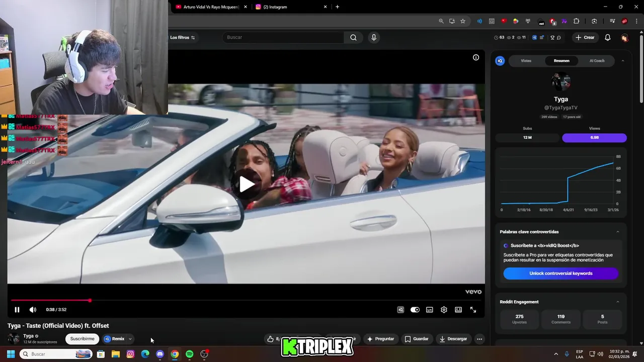Switch to Arturo Vidal Vs Rayo Mcqueen tab
Screen dimensions: 644x362
point(211,7)
